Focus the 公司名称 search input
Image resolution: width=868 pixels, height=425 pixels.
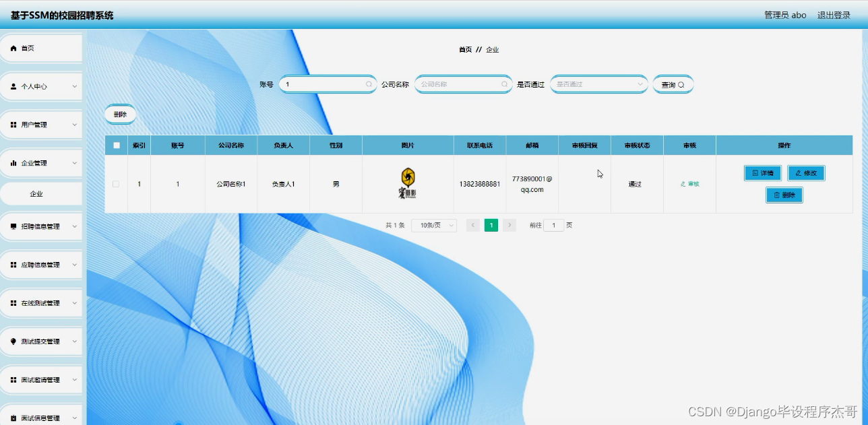(464, 85)
